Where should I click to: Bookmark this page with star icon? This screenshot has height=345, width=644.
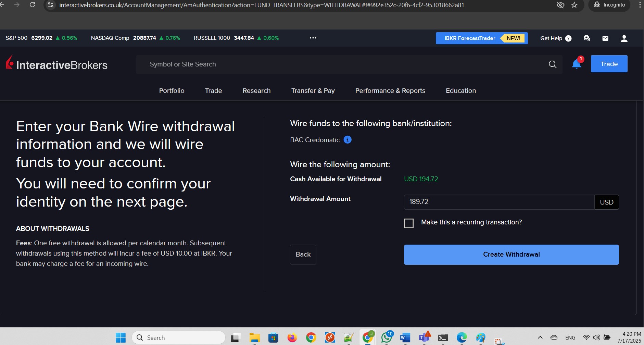574,5
